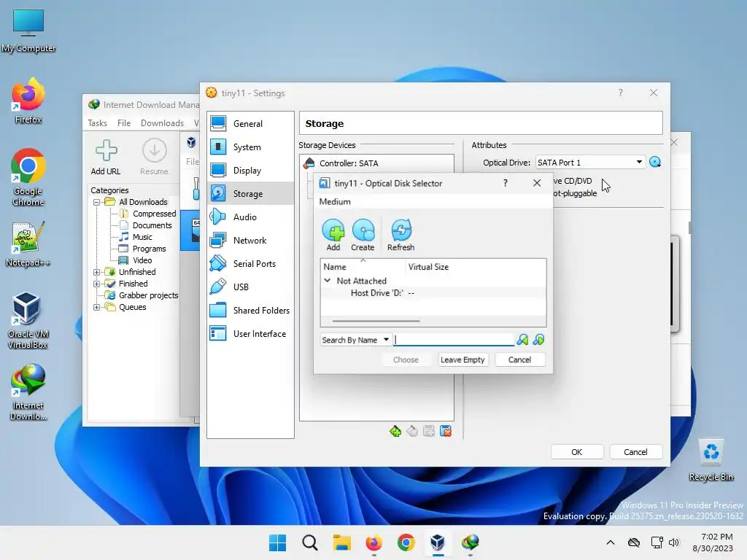Select Programs category in IDM

pyautogui.click(x=149, y=249)
